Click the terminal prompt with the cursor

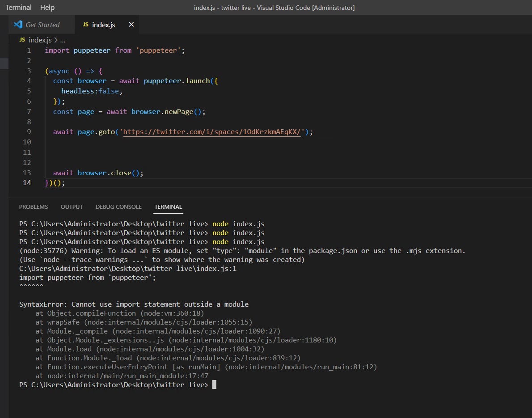(118, 385)
